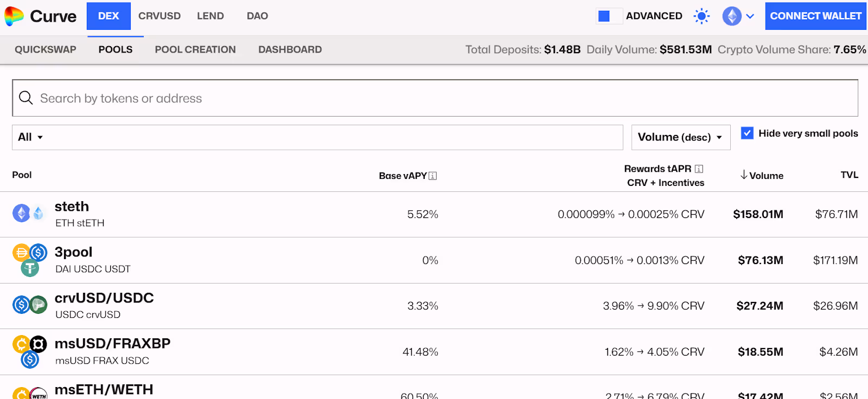
Task: Click steth volume value $158.01M
Action: click(x=758, y=214)
